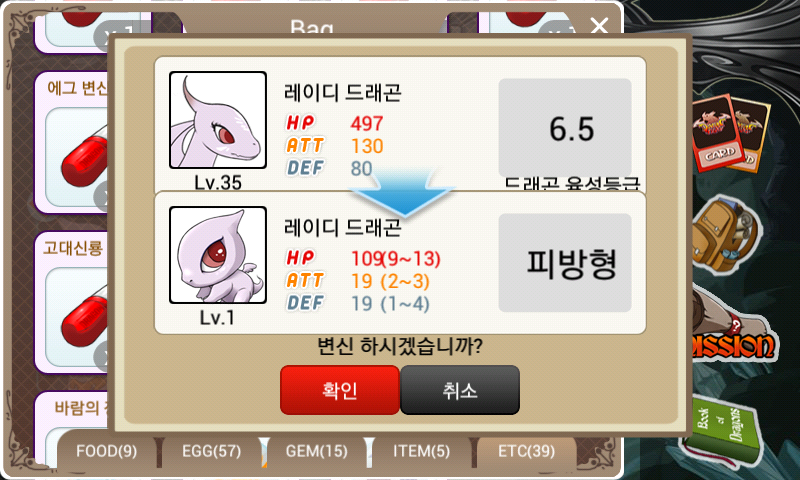Screen dimensions: 800x480
Task: Click the 피방형 type box
Action: pos(565,263)
